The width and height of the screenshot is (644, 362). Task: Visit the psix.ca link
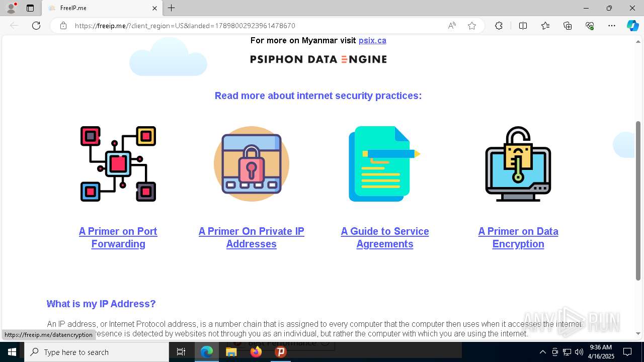coord(372,40)
